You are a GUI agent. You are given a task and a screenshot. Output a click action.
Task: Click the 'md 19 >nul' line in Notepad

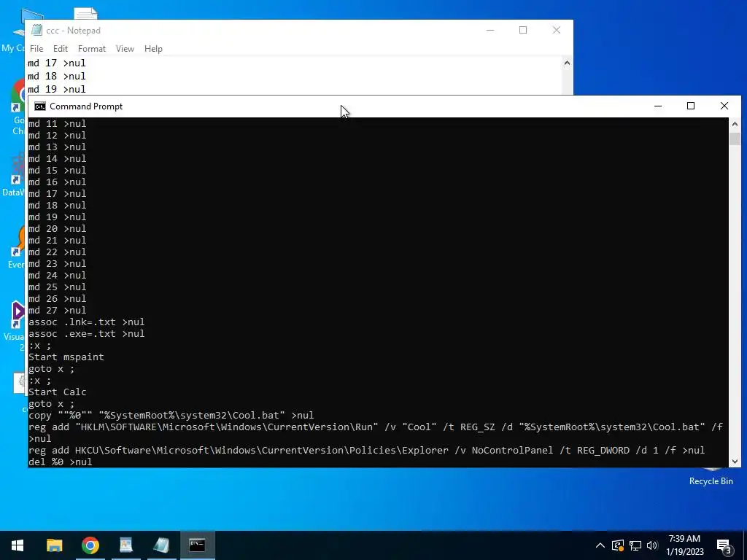(x=57, y=89)
